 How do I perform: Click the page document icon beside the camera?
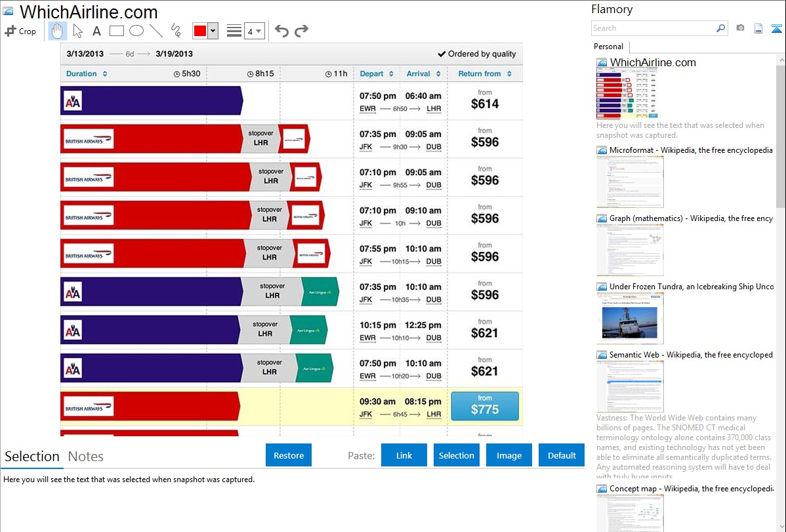[758, 28]
